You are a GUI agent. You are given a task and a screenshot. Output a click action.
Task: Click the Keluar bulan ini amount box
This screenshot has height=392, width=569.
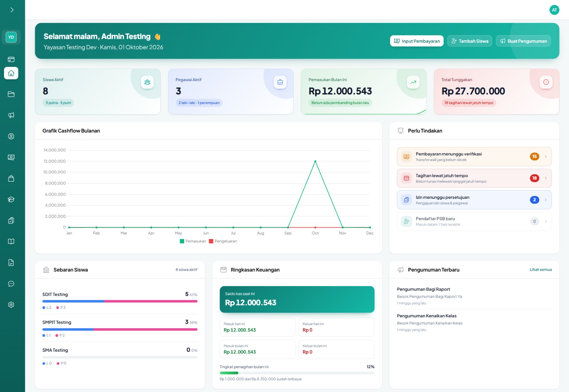(336, 349)
